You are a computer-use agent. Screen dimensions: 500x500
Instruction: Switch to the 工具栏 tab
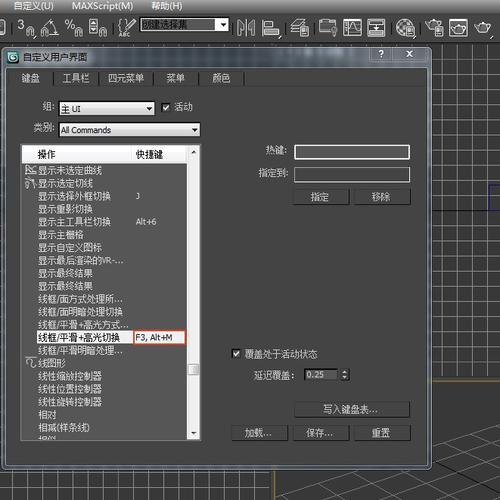pos(76,78)
